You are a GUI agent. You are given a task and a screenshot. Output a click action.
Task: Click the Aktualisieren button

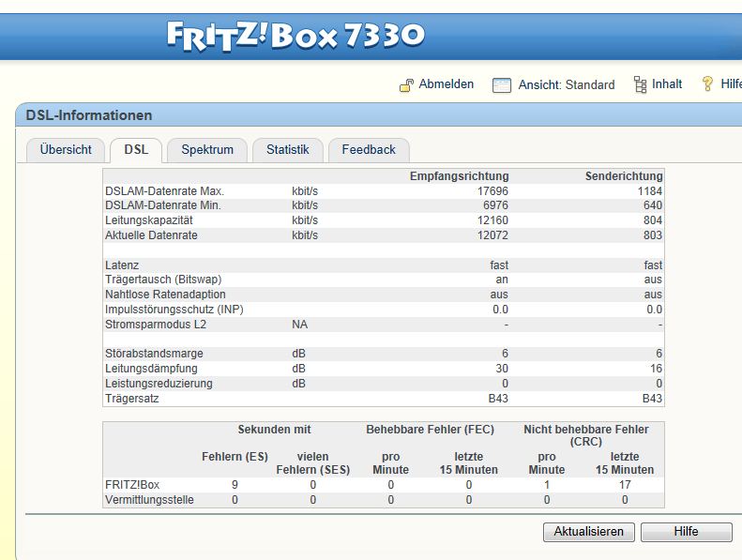[589, 532]
